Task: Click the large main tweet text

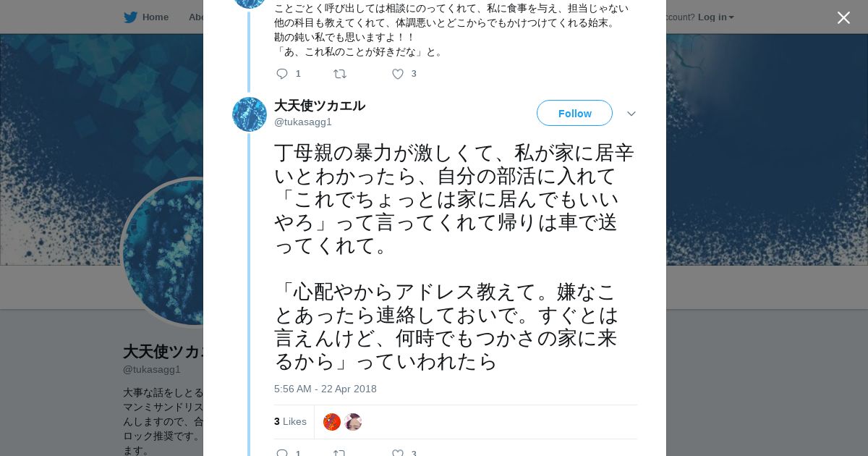Action: (454, 257)
